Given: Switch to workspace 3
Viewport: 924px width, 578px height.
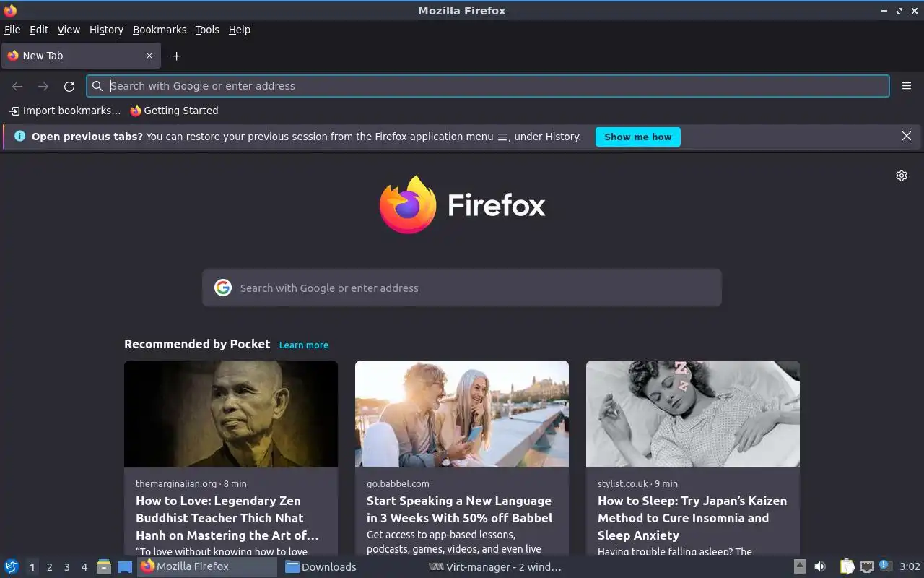Looking at the screenshot, I should coord(66,567).
